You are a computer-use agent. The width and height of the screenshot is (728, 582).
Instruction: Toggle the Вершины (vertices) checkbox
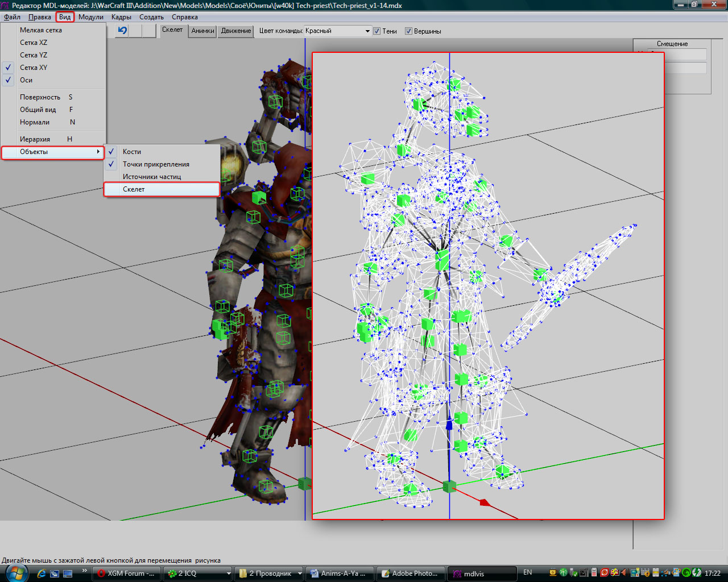tap(408, 31)
